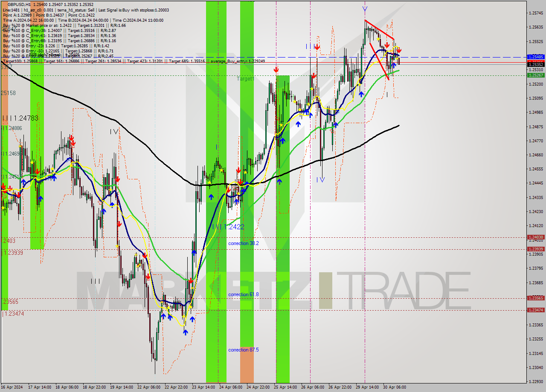
Task: Click 'Time C:2024.04.24 11:00:00' text
Action: [138, 20]
